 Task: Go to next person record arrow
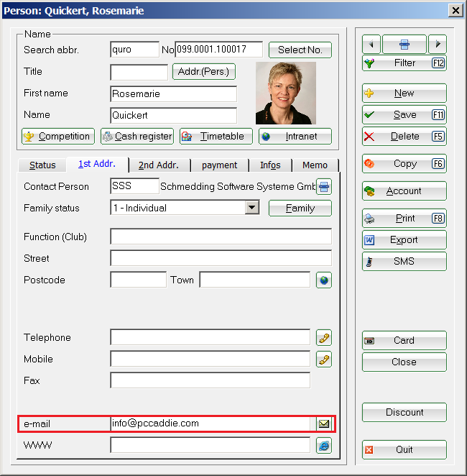438,45
